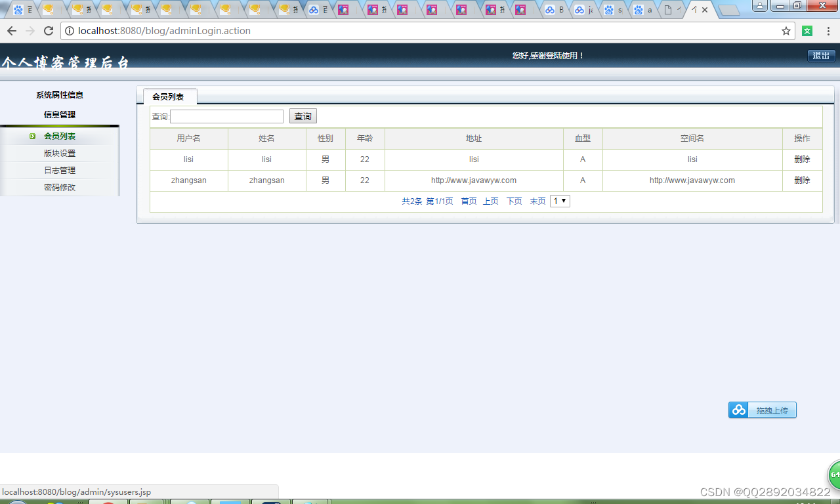Click the browser forward navigation arrow
The height and width of the screenshot is (504, 840).
[30, 30]
